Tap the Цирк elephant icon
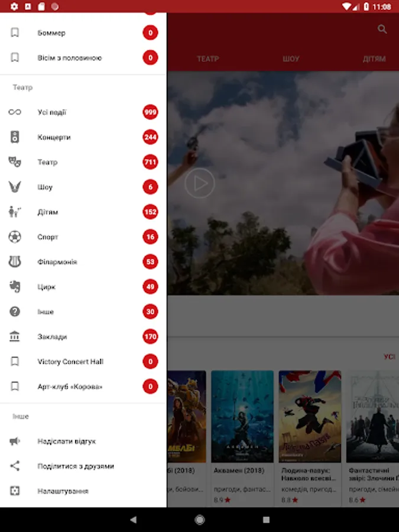399x532 pixels. click(x=15, y=287)
